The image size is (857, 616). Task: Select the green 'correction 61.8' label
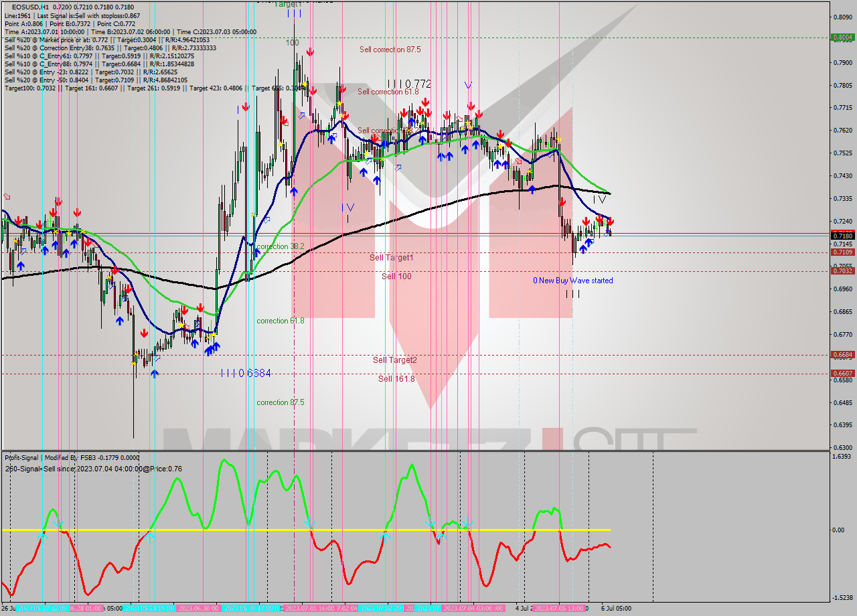(x=281, y=321)
